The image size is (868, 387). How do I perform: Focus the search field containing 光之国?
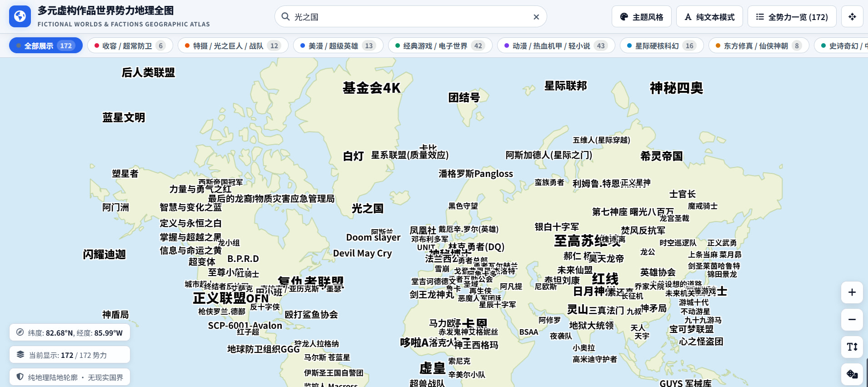tap(411, 17)
